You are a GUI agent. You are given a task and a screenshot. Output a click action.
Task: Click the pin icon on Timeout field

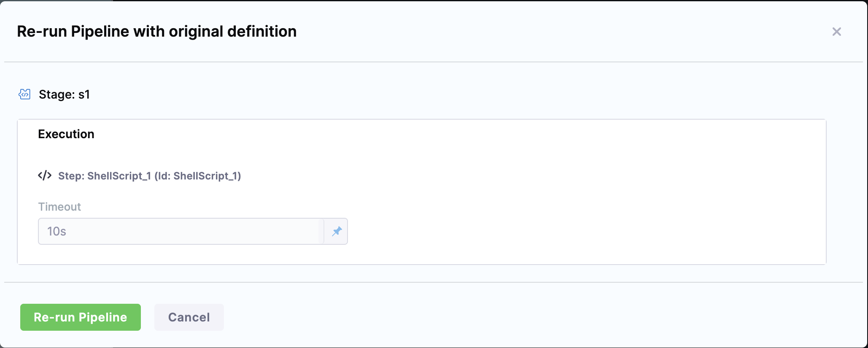[x=337, y=231]
